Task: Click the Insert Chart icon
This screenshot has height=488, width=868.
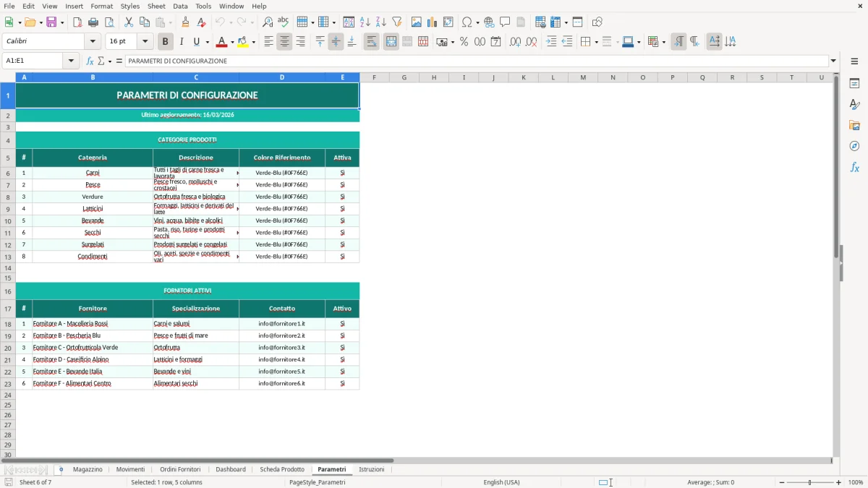Action: (x=433, y=22)
